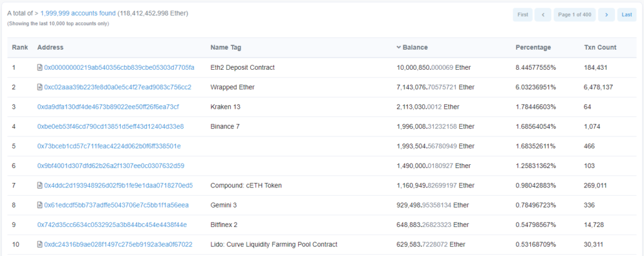Click the Txn Count column header
This screenshot has width=644, height=256.
(x=599, y=48)
